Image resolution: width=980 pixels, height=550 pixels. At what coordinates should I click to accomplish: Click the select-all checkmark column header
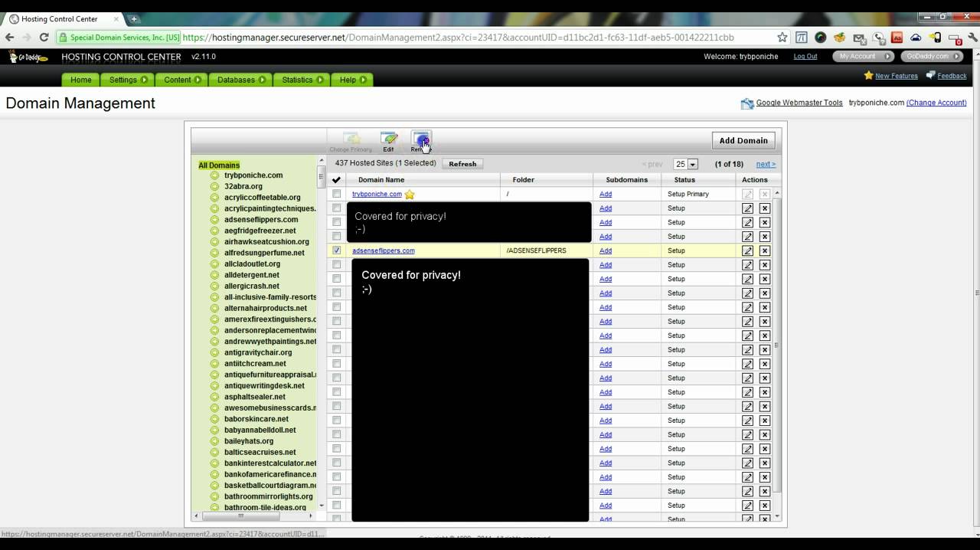pyautogui.click(x=336, y=180)
